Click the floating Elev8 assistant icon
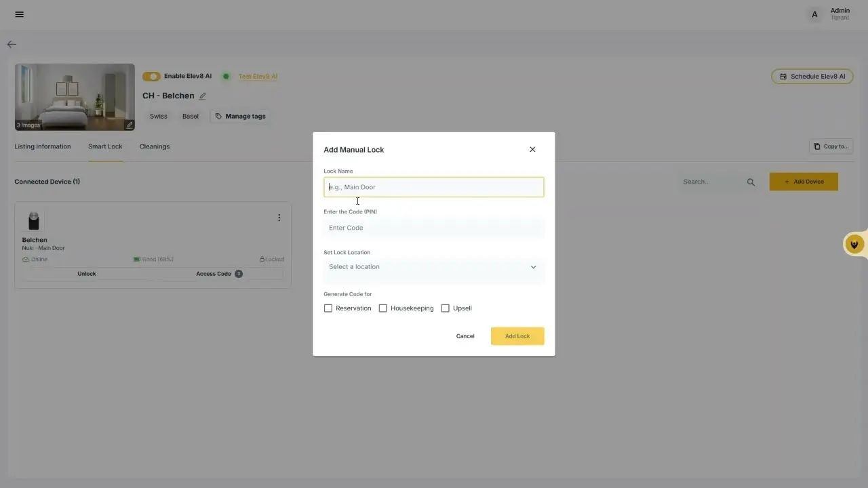The height and width of the screenshot is (488, 868). (x=854, y=245)
